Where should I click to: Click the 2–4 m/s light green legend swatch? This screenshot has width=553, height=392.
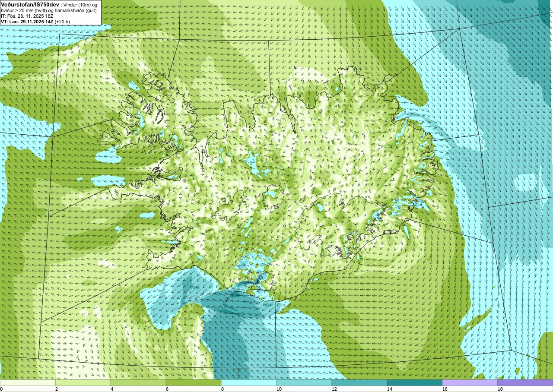pos(83,383)
